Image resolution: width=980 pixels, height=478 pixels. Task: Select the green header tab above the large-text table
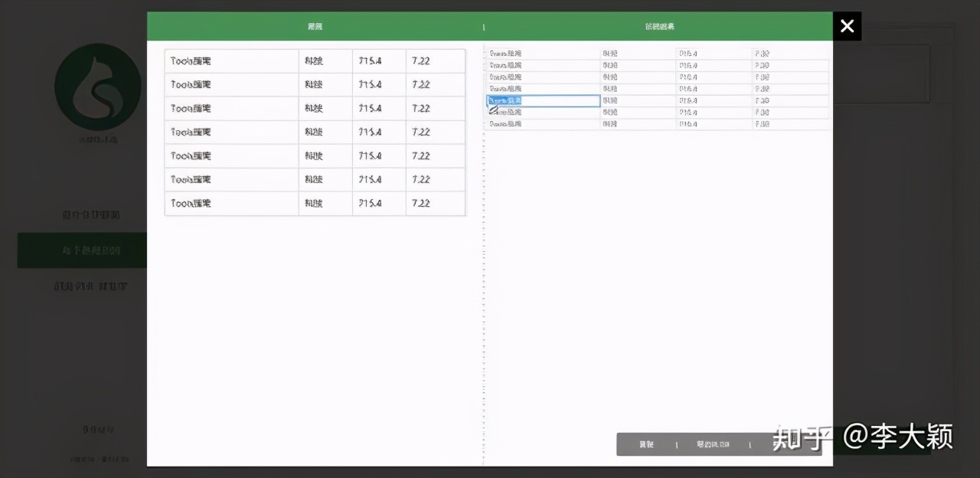[x=315, y=27]
